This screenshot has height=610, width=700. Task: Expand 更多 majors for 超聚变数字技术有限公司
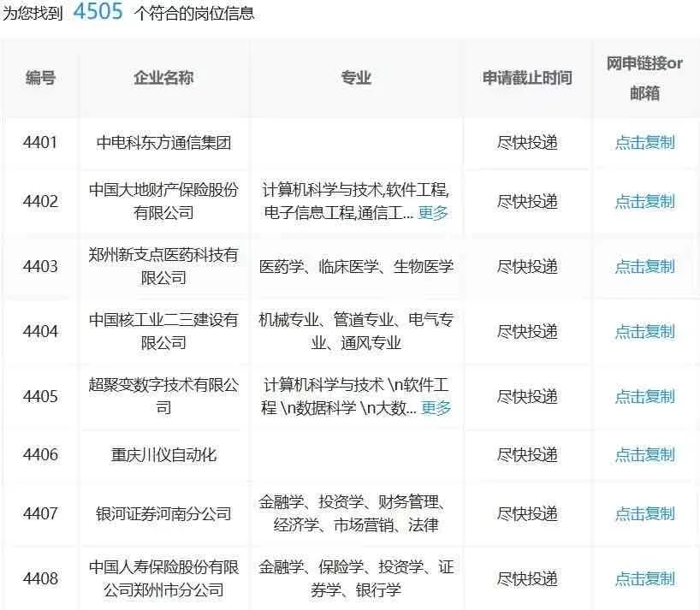pos(436,408)
